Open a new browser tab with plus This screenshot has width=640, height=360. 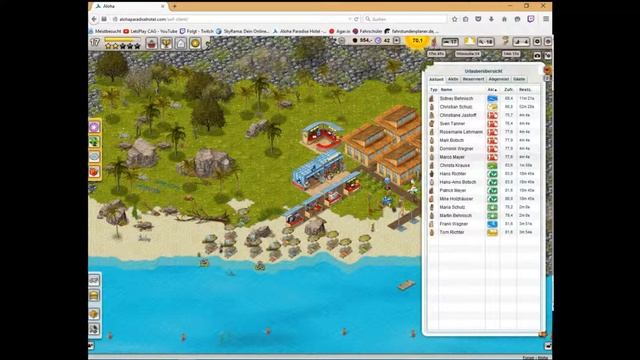[174, 6]
